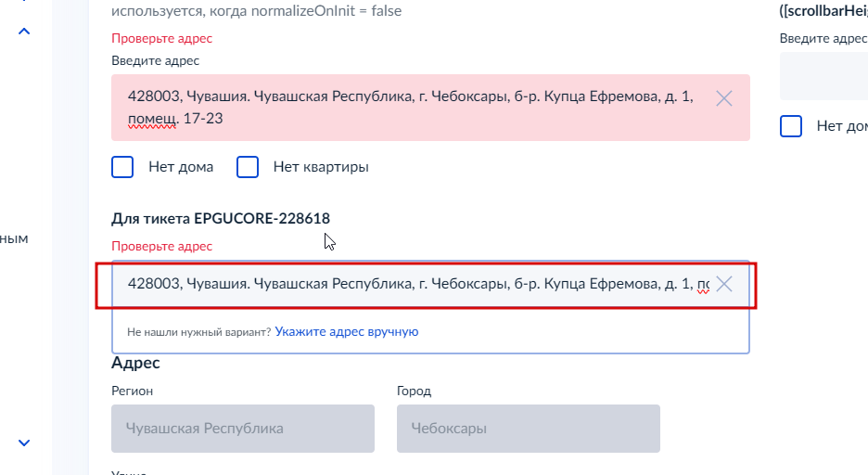Image resolution: width=868 pixels, height=475 pixels.
Task: Collapse section using the up chevron in sidebar
Action: point(24,32)
